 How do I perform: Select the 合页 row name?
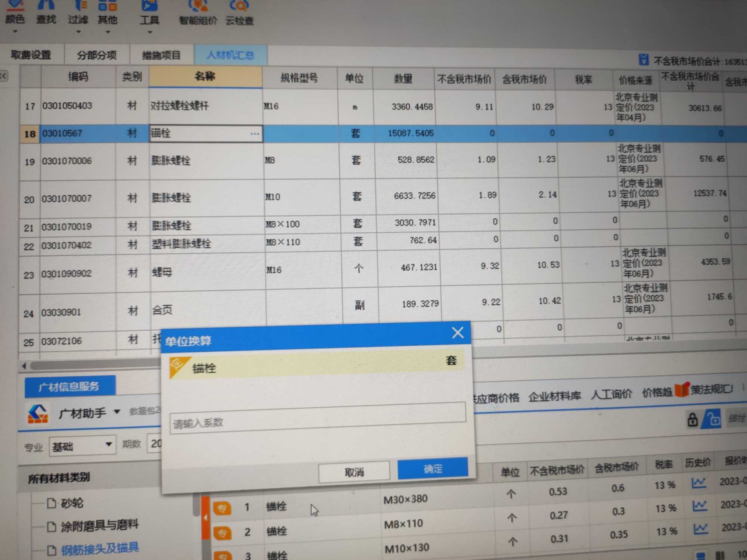[162, 309]
